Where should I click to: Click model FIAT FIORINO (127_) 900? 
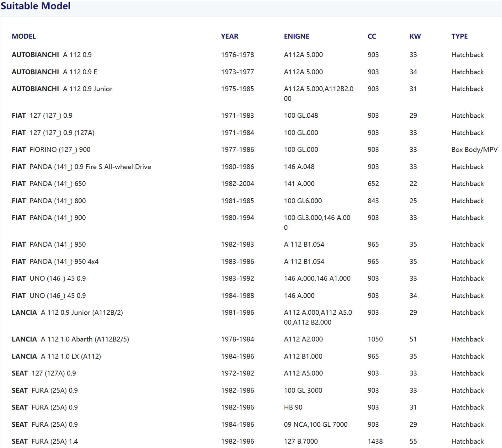[51, 150]
